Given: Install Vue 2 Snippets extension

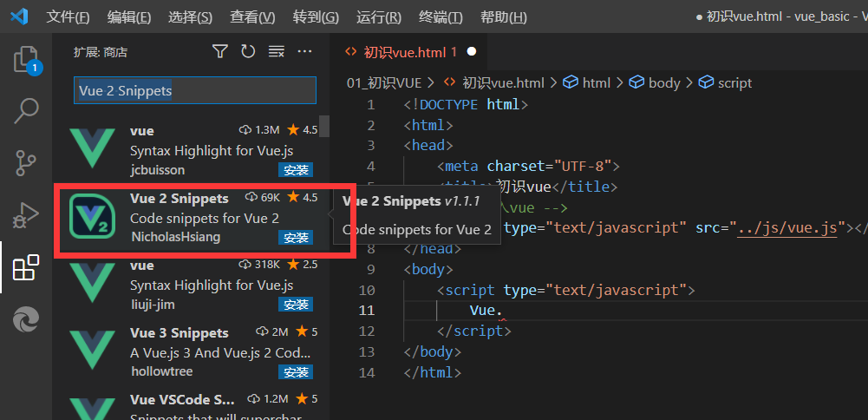Looking at the screenshot, I should (x=295, y=238).
